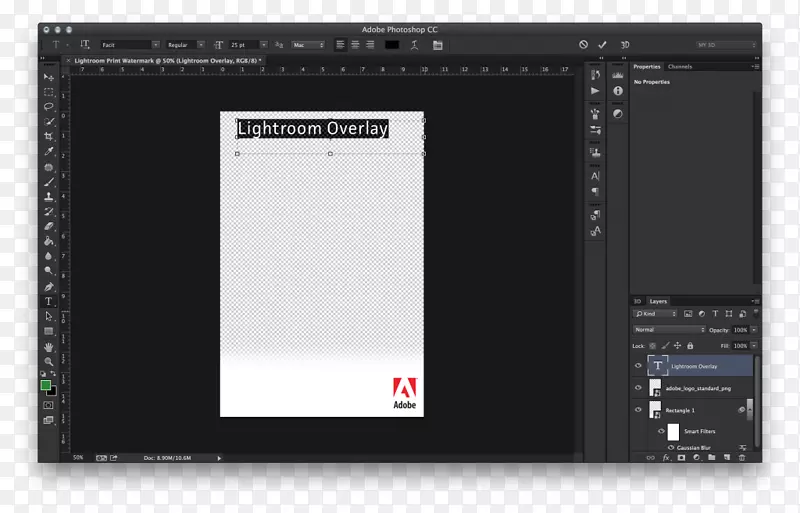Viewport: 800px width, 513px height.
Task: Select the Eraser tool
Action: (x=48, y=226)
